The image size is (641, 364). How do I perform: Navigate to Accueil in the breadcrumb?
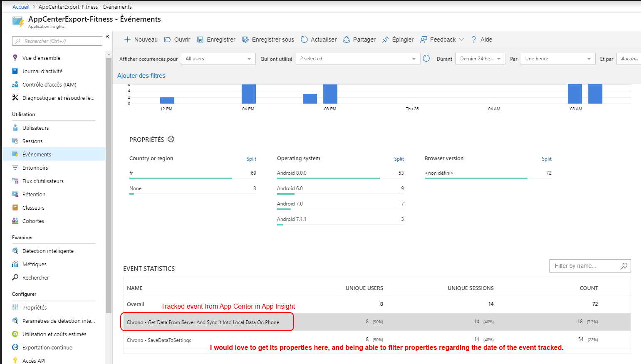click(x=20, y=7)
